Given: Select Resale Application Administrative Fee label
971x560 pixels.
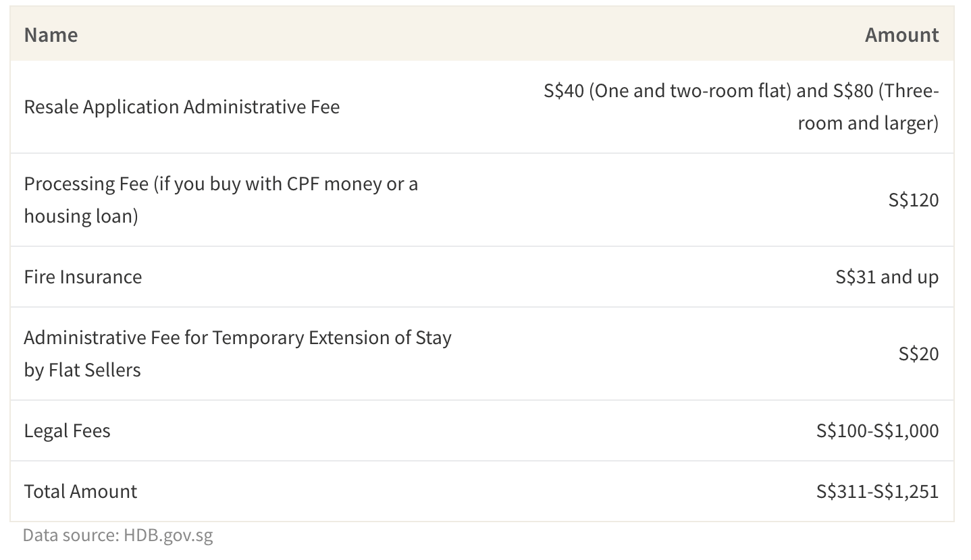Looking at the screenshot, I should point(182,107).
